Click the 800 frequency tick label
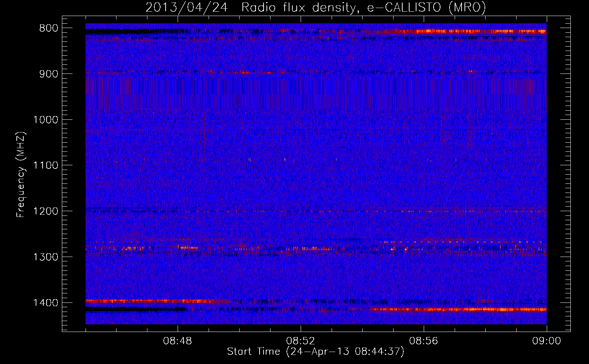This screenshot has width=589, height=364. pyautogui.click(x=49, y=28)
